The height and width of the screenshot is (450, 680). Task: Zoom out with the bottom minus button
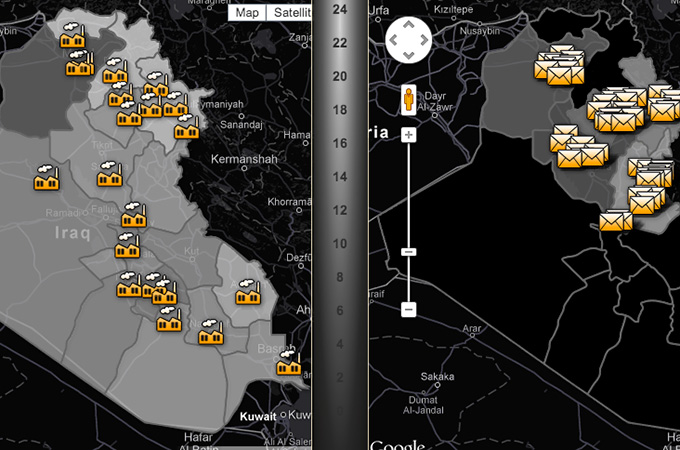408,310
